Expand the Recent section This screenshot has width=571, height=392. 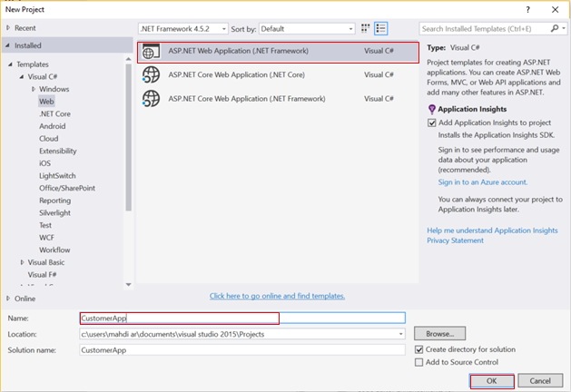[8, 27]
